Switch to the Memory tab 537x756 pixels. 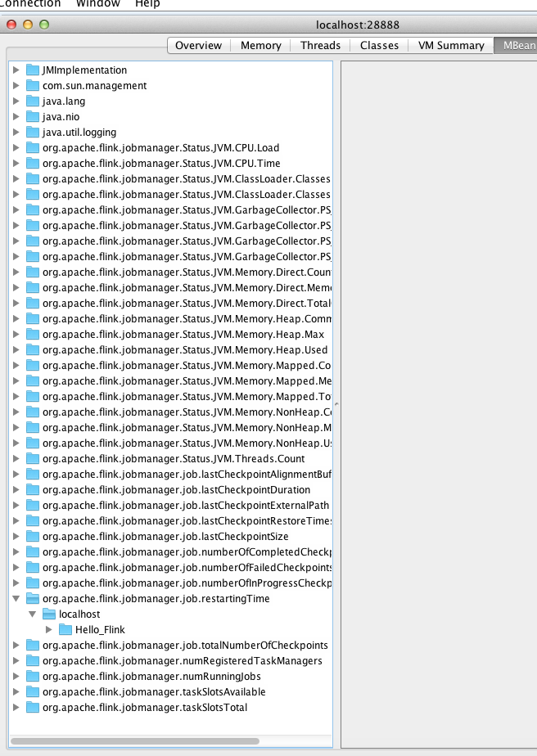(260, 46)
